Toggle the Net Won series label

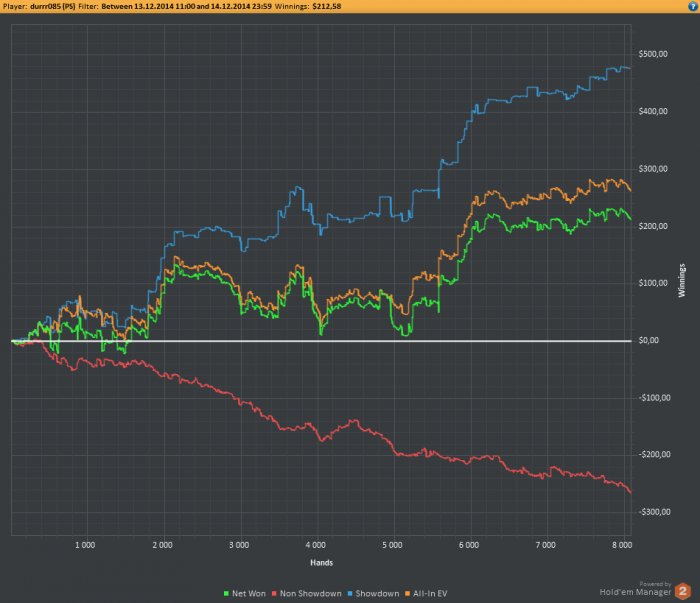coord(249,594)
